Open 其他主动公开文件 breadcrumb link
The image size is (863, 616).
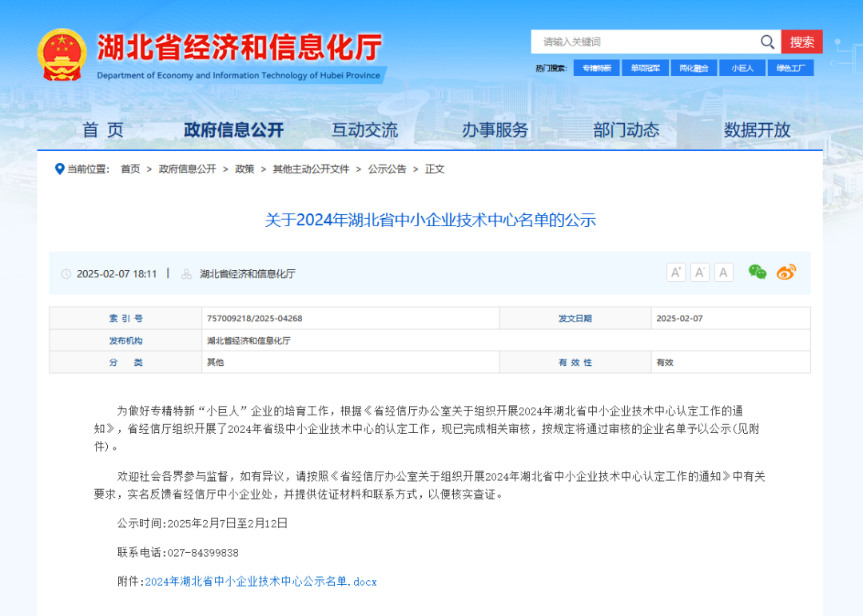coord(311,169)
